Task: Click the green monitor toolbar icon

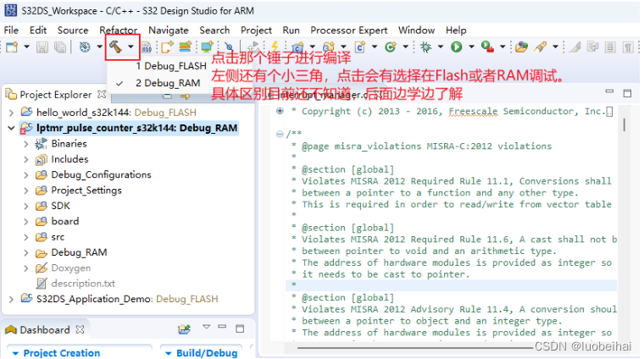Action: (207, 47)
